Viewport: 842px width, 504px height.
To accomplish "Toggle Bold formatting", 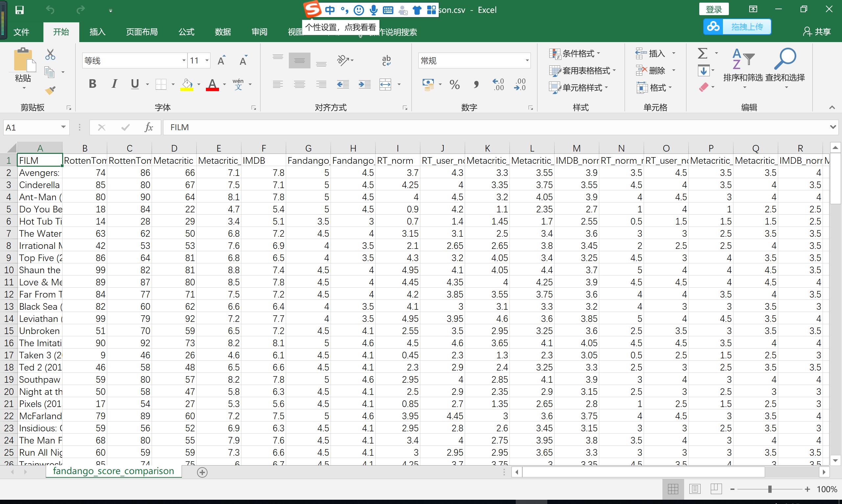I will tap(92, 84).
